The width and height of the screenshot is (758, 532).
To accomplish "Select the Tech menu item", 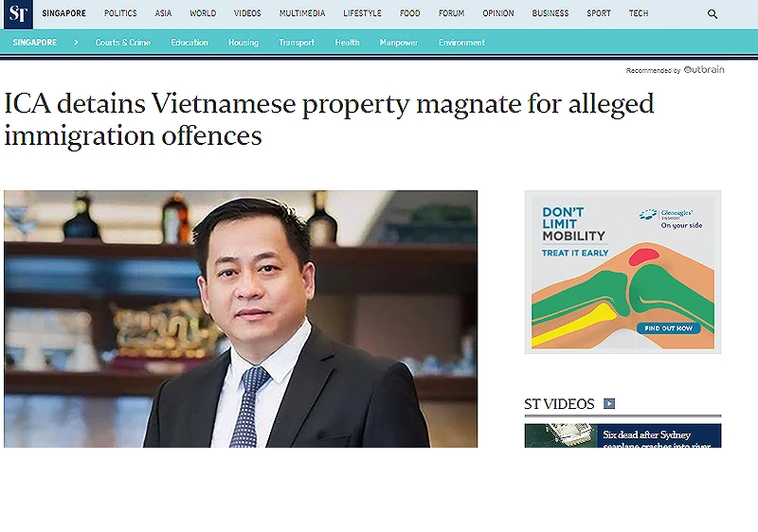I will [x=639, y=13].
